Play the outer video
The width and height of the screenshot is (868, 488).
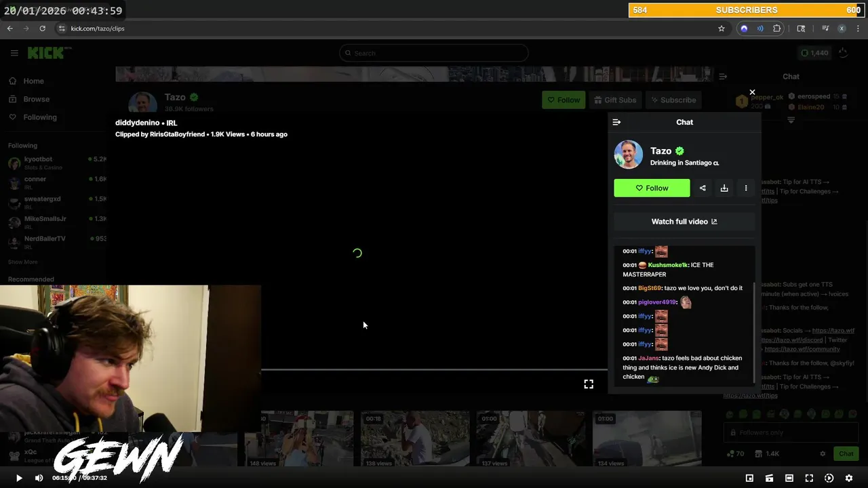[x=19, y=478]
